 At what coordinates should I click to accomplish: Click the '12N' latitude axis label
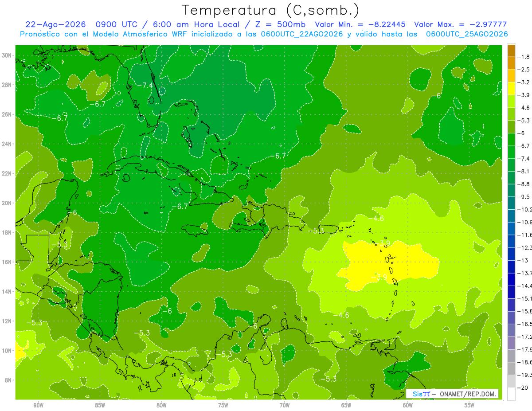(x=8, y=321)
